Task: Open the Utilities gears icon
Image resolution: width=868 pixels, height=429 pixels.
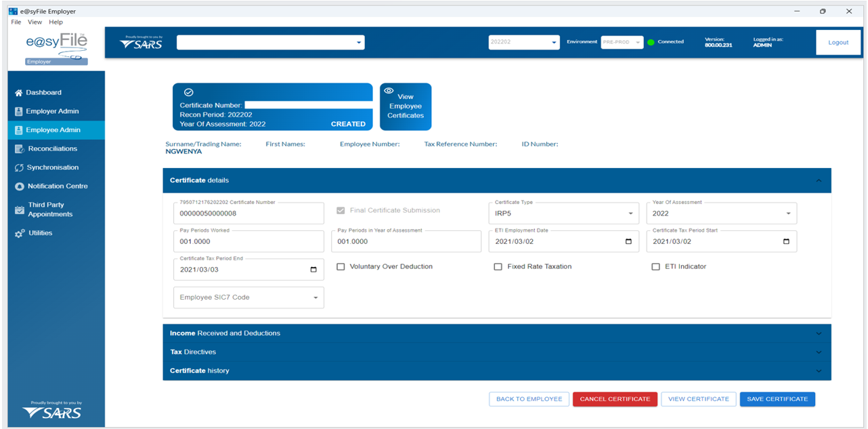Action: [x=20, y=233]
